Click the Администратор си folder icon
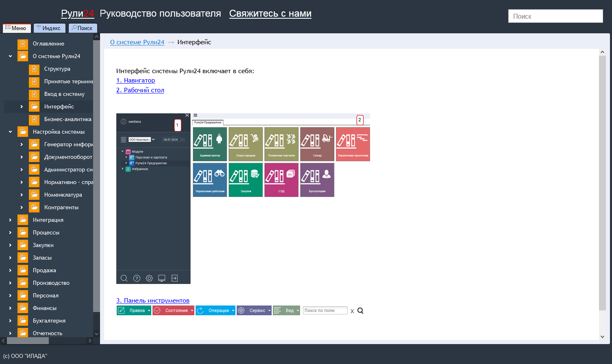This screenshot has width=612, height=364. pos(34,169)
